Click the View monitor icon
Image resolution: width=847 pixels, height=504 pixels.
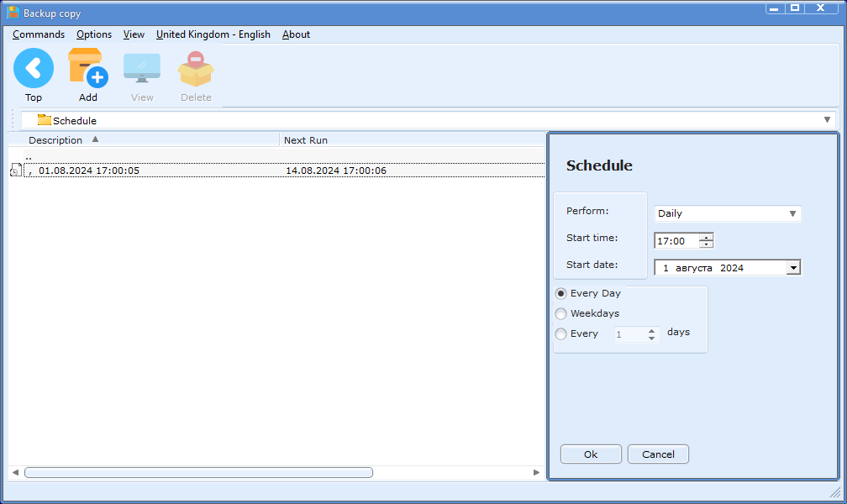point(142,69)
